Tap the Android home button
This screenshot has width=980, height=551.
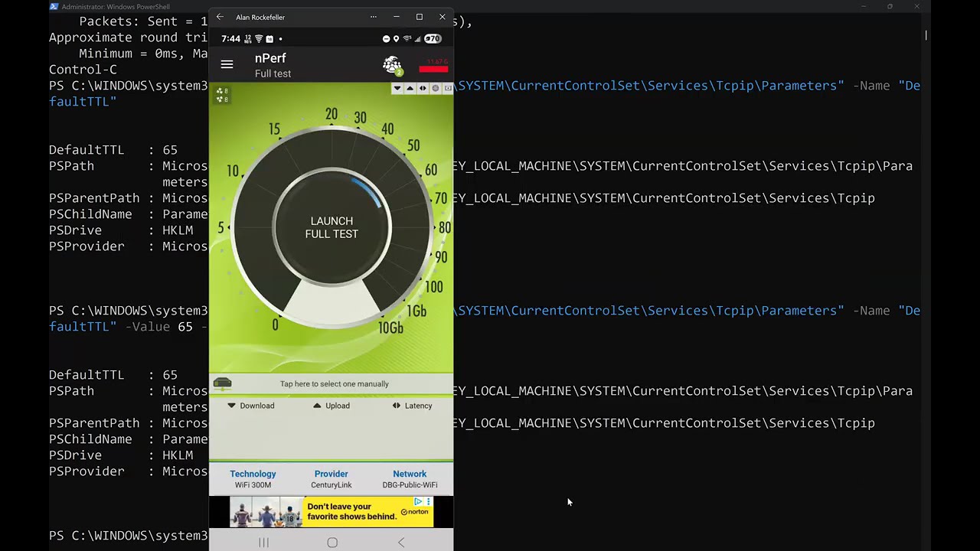tap(332, 542)
